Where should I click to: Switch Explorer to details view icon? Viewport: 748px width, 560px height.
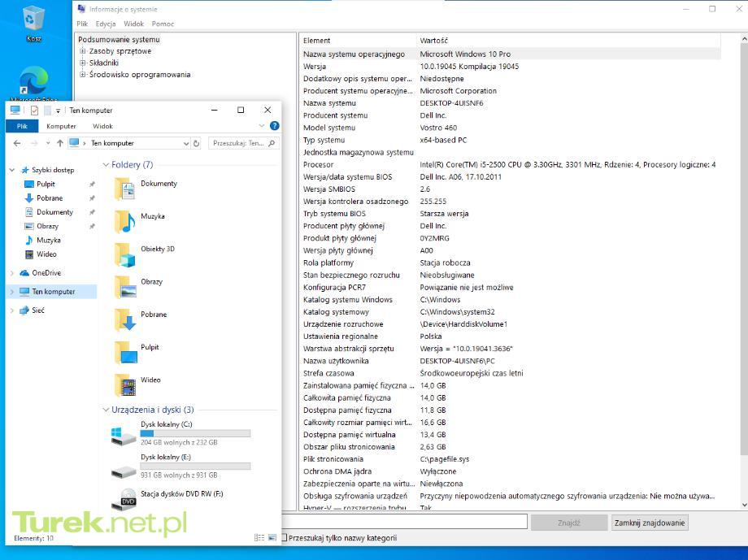point(259,537)
